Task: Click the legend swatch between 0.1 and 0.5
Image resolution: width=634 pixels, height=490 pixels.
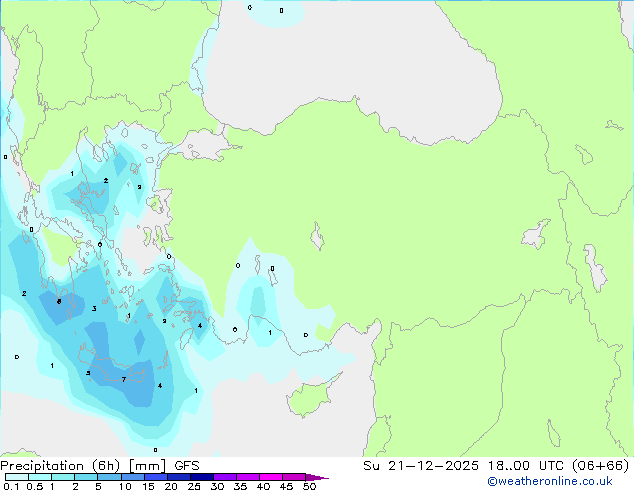Action: [x=17, y=477]
